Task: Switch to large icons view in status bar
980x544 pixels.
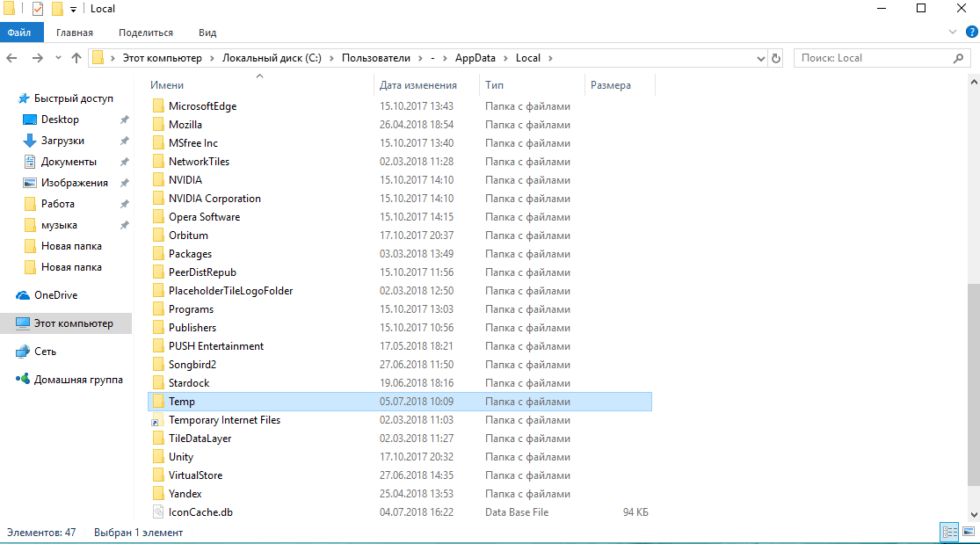Action: pos(969,532)
